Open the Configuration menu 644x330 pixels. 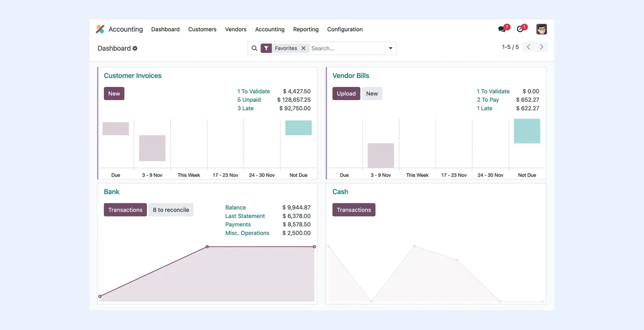pos(345,29)
